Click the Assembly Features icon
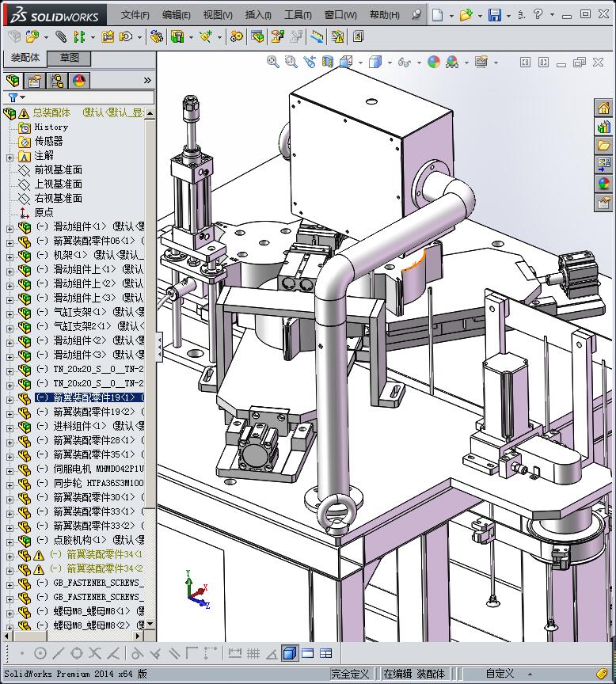Viewport: 616px width, 684px height. (177, 36)
